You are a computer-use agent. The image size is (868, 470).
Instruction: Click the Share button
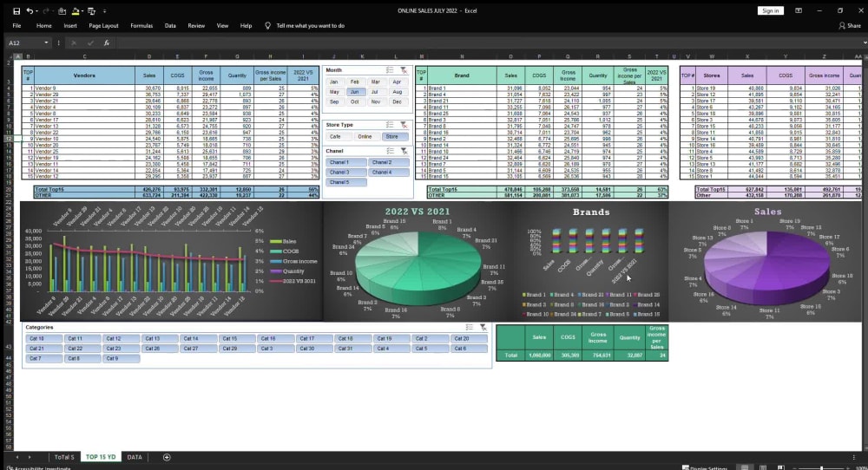[x=850, y=25]
